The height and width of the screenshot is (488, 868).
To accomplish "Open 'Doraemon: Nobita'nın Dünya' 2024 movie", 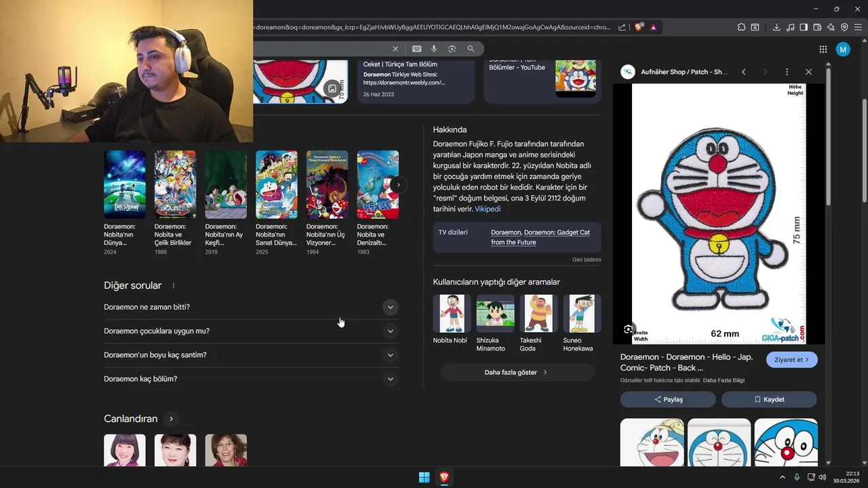I will (125, 203).
